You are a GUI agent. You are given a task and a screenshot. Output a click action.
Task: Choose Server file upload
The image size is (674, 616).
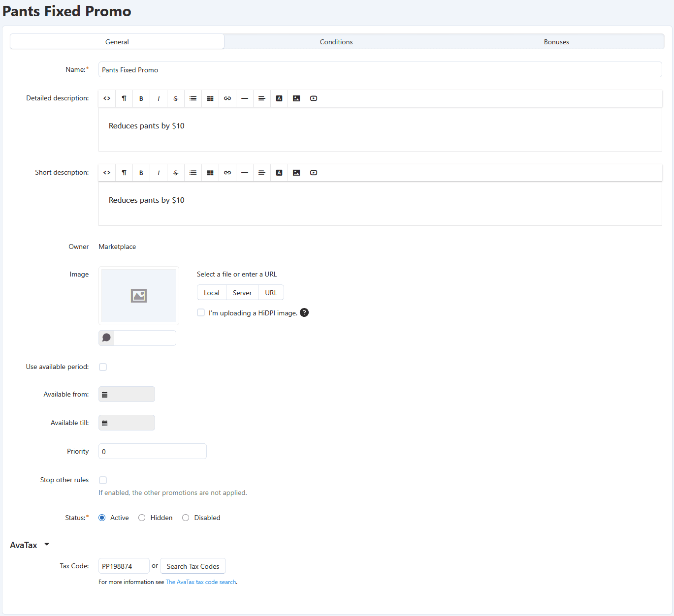point(242,293)
